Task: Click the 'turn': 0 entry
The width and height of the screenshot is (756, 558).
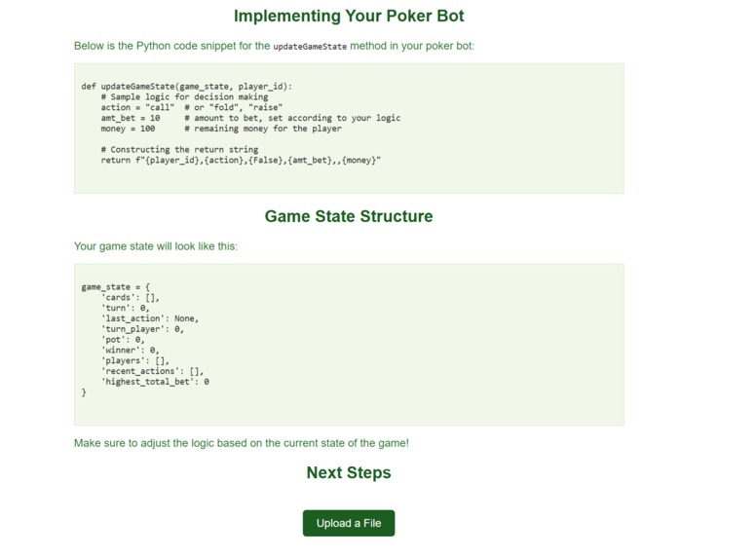Action: (x=126, y=308)
